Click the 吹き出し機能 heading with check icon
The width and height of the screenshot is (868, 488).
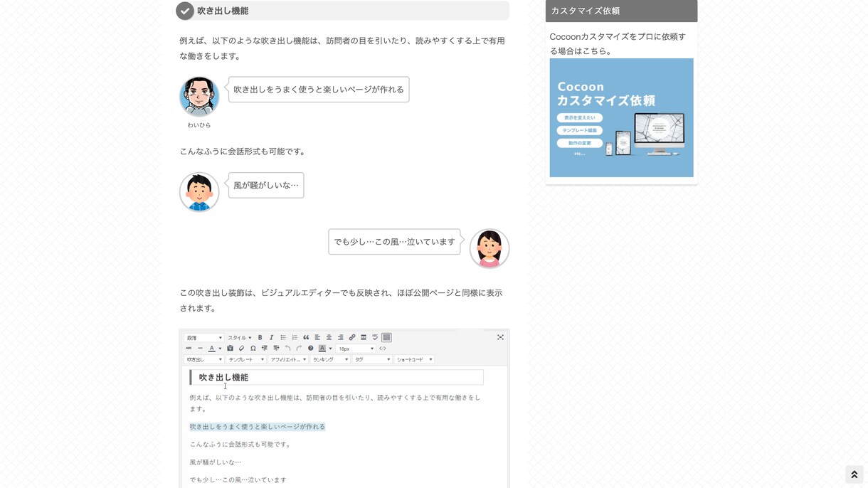click(x=342, y=11)
